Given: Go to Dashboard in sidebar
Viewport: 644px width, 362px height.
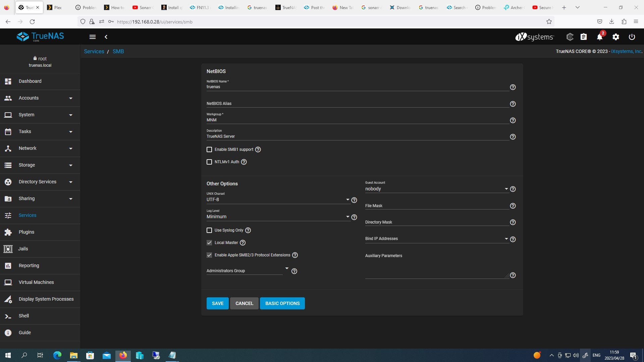Looking at the screenshot, I should pos(40,81).
